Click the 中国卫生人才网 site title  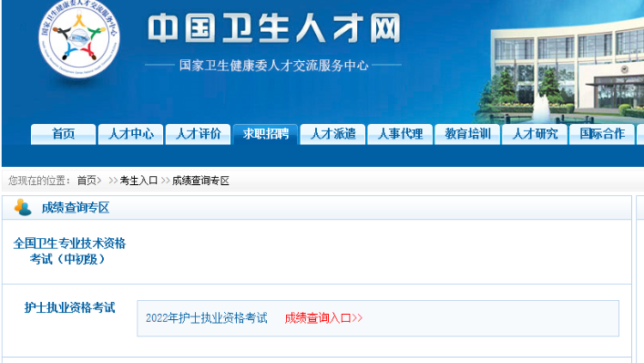(274, 28)
